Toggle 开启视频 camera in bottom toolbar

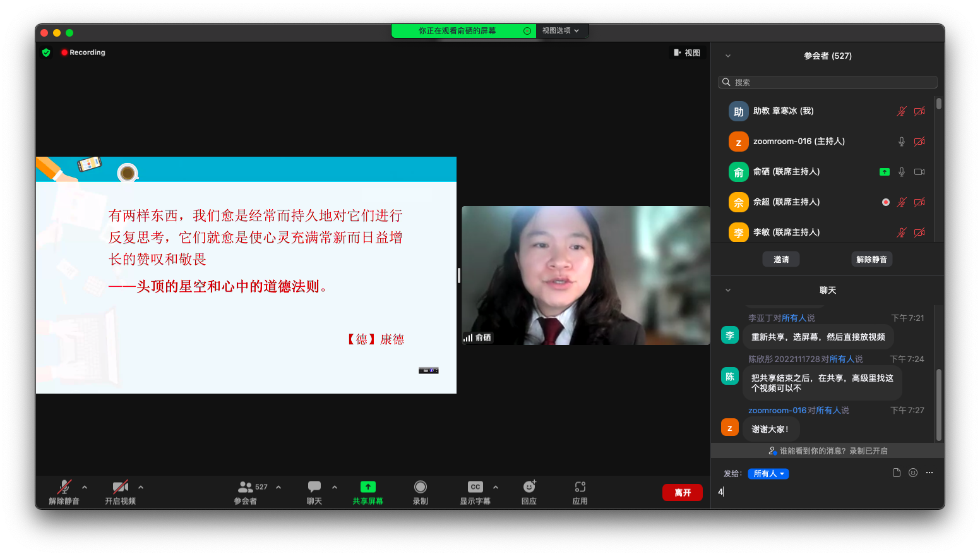(120, 487)
